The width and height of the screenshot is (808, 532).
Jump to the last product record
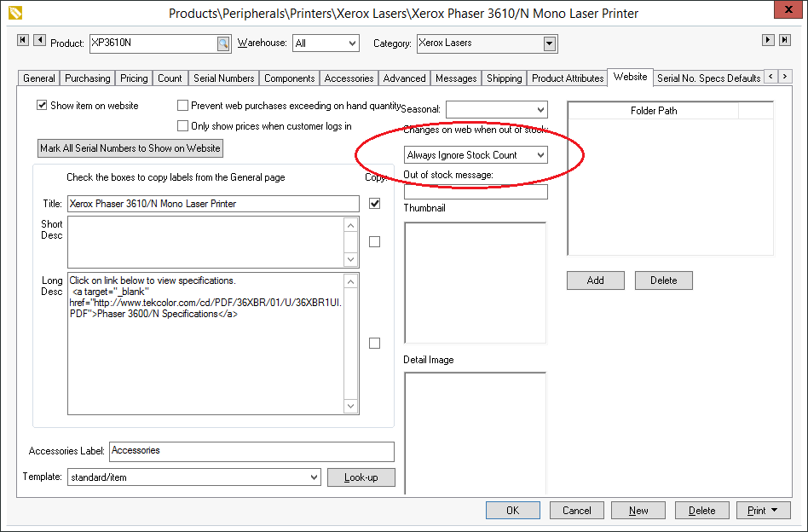tap(784, 40)
